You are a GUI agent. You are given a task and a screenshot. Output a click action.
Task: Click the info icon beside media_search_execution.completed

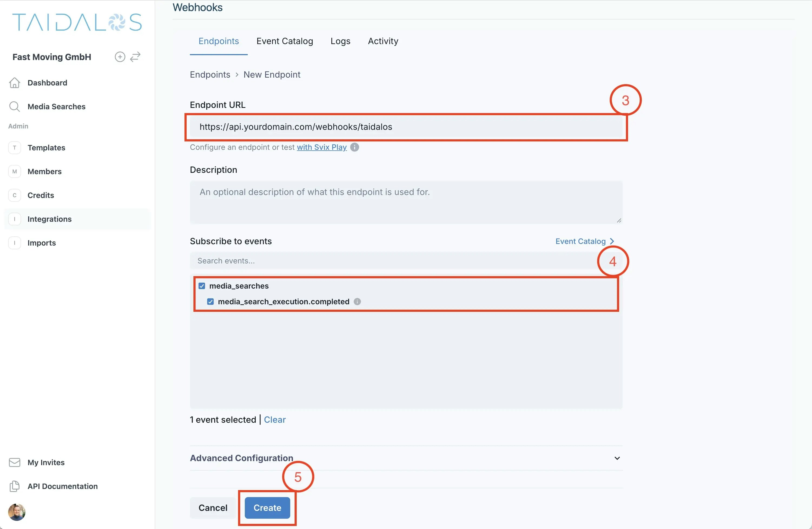pyautogui.click(x=357, y=302)
